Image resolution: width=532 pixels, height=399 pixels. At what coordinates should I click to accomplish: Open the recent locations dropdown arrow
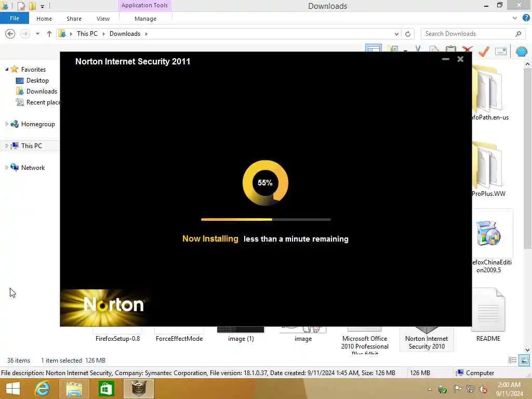tap(37, 34)
